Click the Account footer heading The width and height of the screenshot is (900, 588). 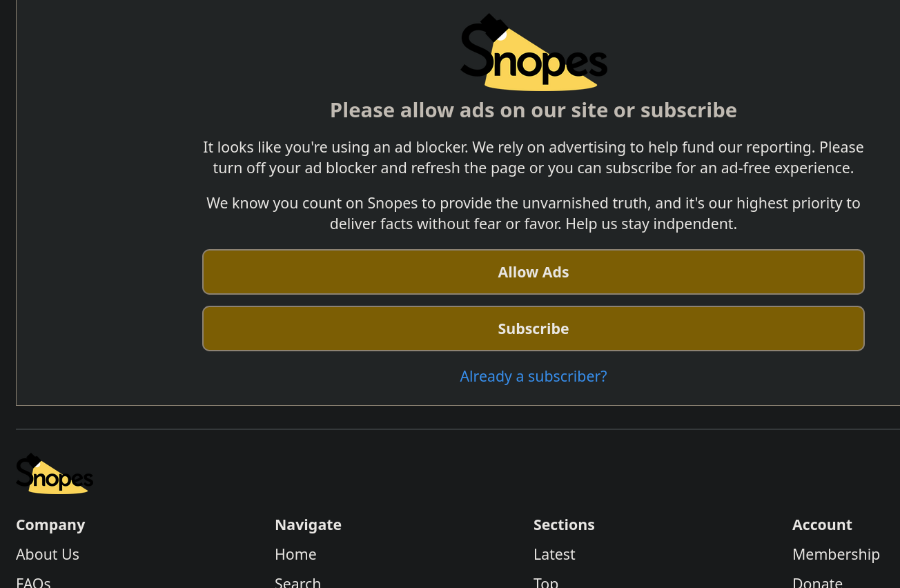[x=822, y=525]
